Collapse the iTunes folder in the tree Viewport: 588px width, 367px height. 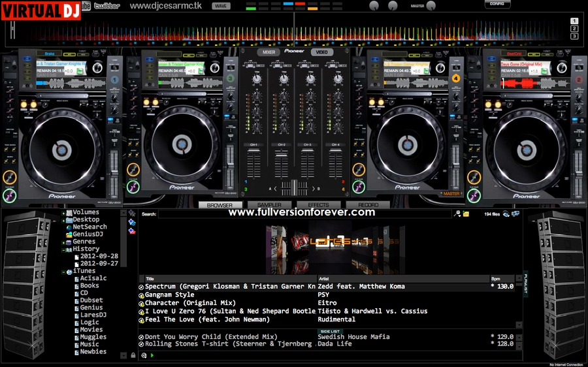pyautogui.click(x=63, y=271)
